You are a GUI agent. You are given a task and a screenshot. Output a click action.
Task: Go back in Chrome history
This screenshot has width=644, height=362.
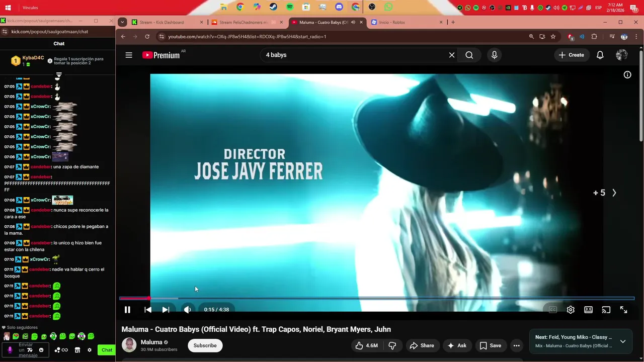tap(123, 37)
